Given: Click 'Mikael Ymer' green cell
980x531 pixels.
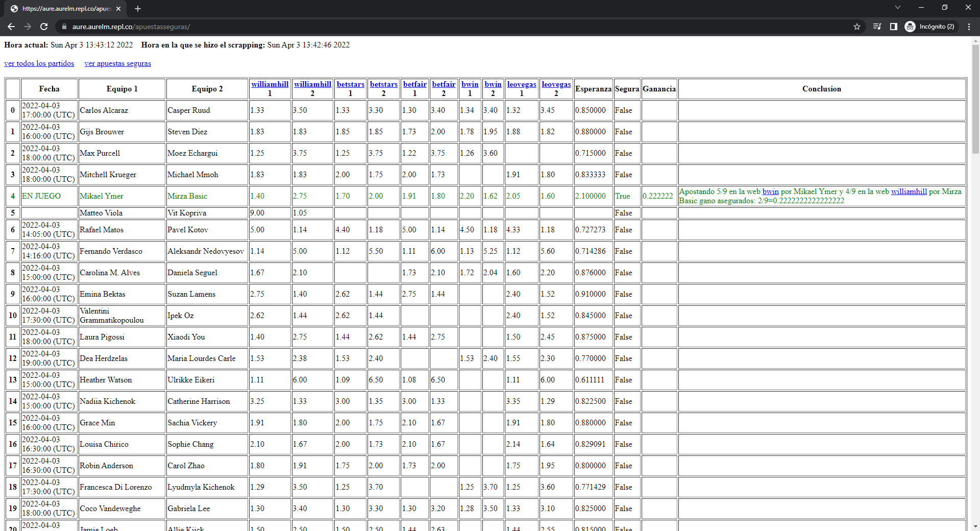Looking at the screenshot, I should click(122, 196).
